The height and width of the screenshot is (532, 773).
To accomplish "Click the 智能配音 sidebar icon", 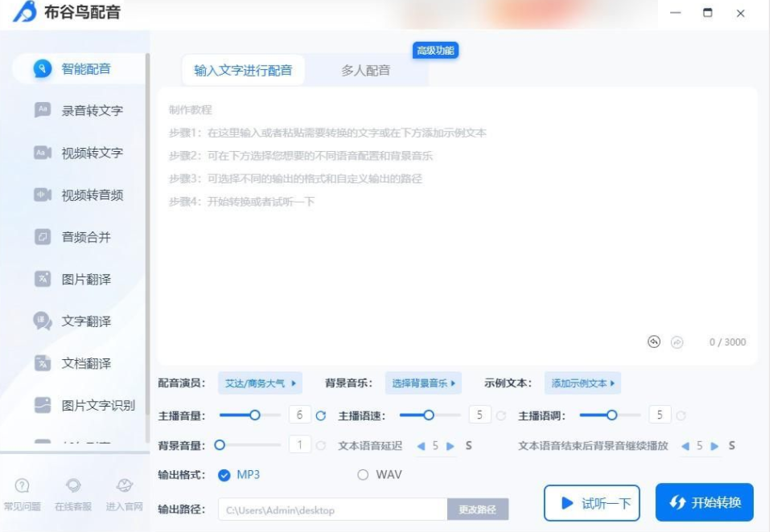I will 43,68.
